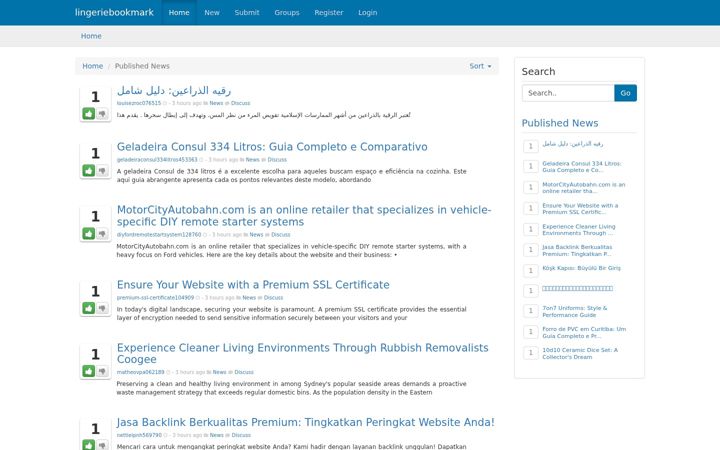Upvote the Rubbish Removalists Coogee post

point(89,371)
